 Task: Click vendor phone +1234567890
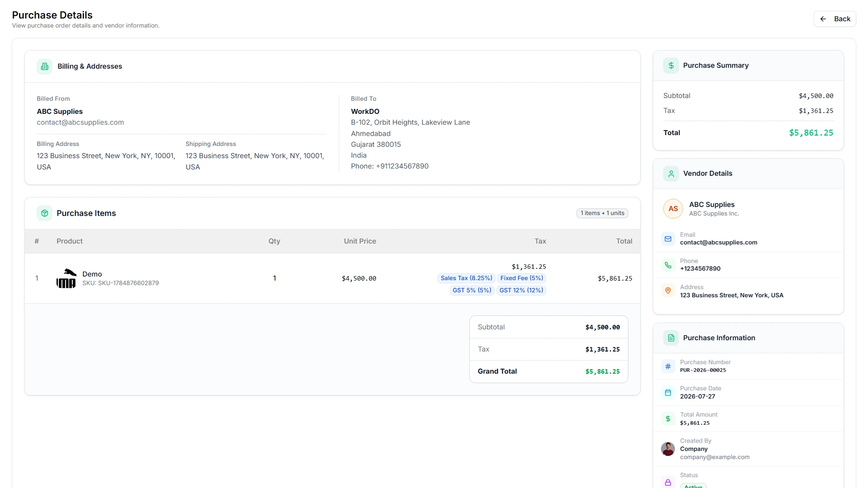[700, 269]
